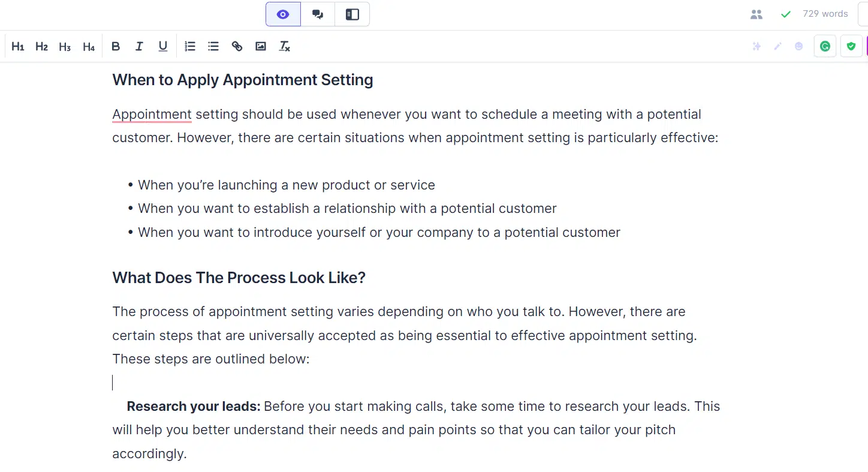Screen dimensions: 868x472
Task: Toggle bold formatting
Action: [x=116, y=46]
